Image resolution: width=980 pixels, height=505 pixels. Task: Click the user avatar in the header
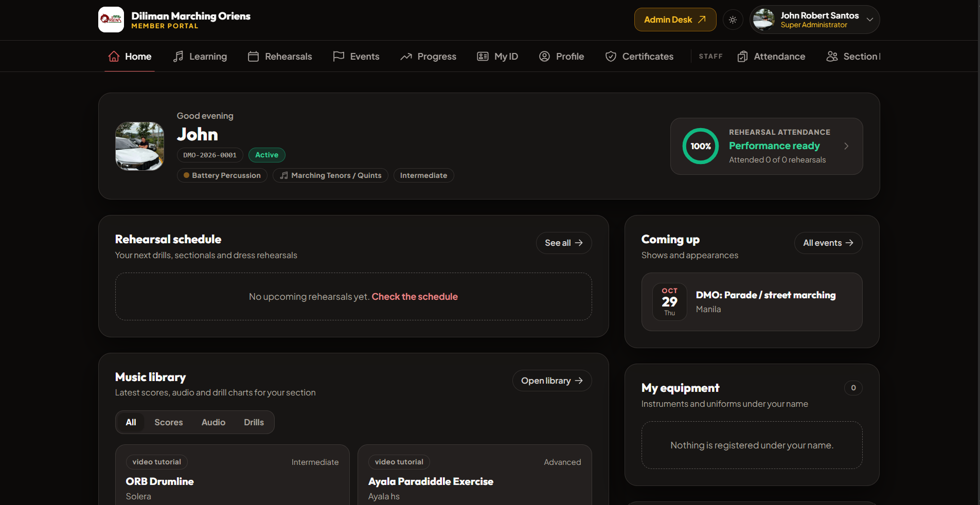tap(763, 20)
